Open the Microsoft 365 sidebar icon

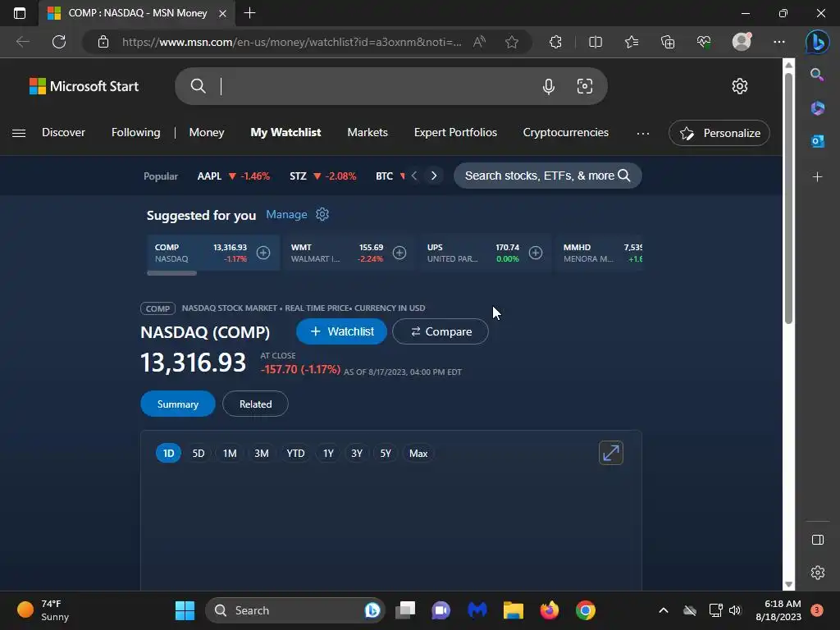pos(818,107)
